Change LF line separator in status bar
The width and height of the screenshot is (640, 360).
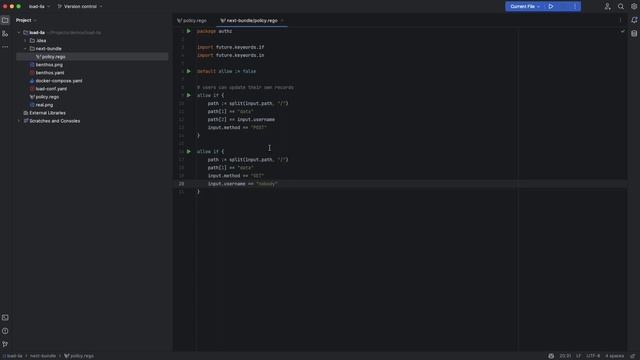click(578, 356)
